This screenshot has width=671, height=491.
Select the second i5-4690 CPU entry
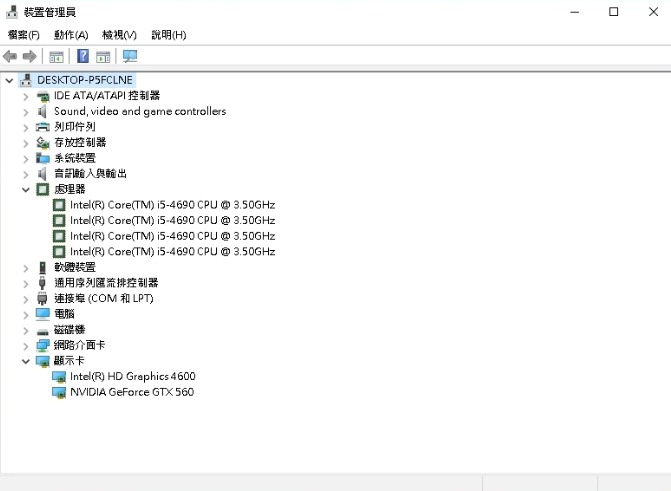(172, 220)
